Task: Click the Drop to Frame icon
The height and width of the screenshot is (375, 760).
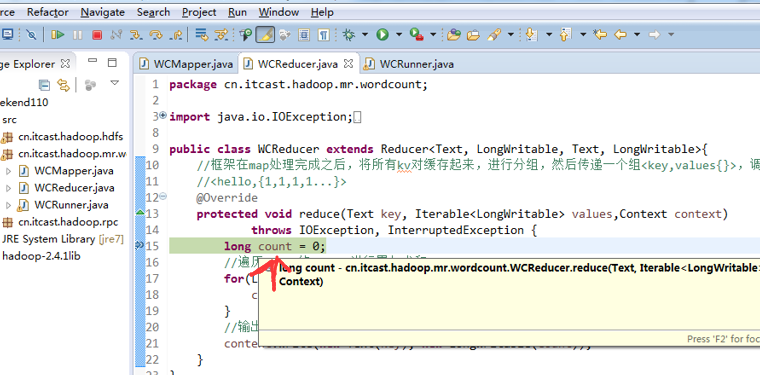Action: [201, 34]
